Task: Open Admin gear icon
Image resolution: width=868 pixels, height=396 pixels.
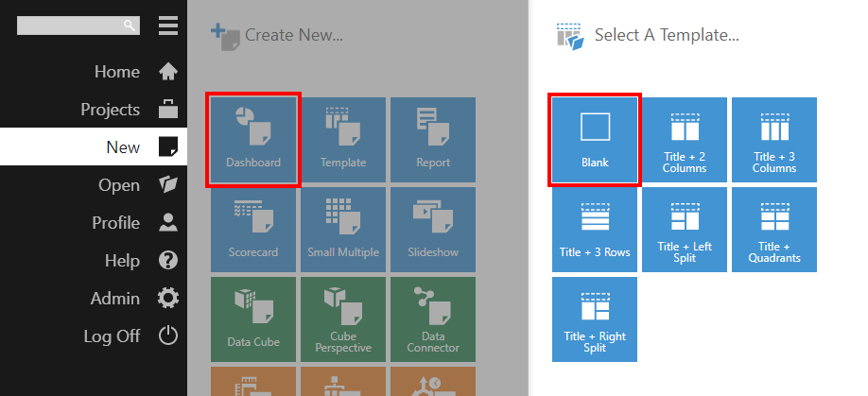Action: pyautogui.click(x=168, y=299)
